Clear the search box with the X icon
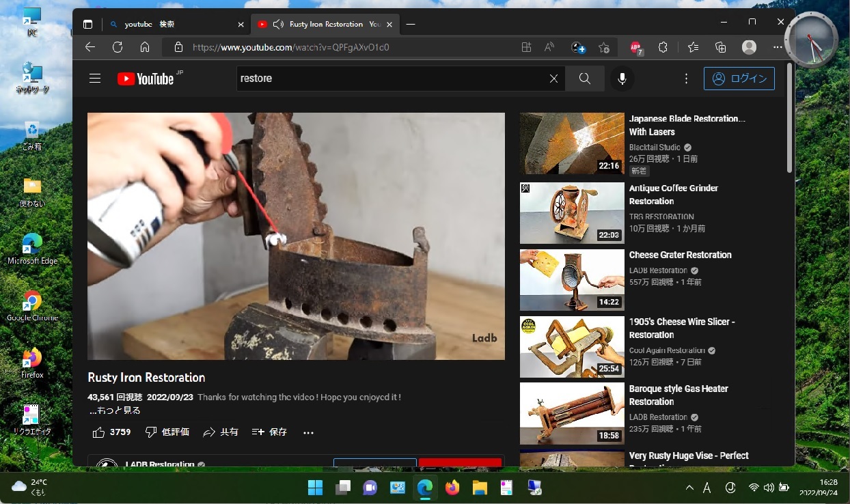 [554, 79]
